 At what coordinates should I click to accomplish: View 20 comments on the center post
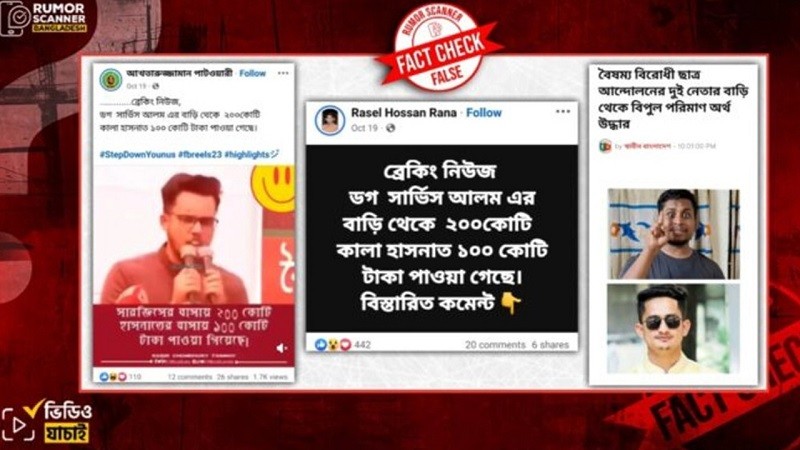(495, 345)
